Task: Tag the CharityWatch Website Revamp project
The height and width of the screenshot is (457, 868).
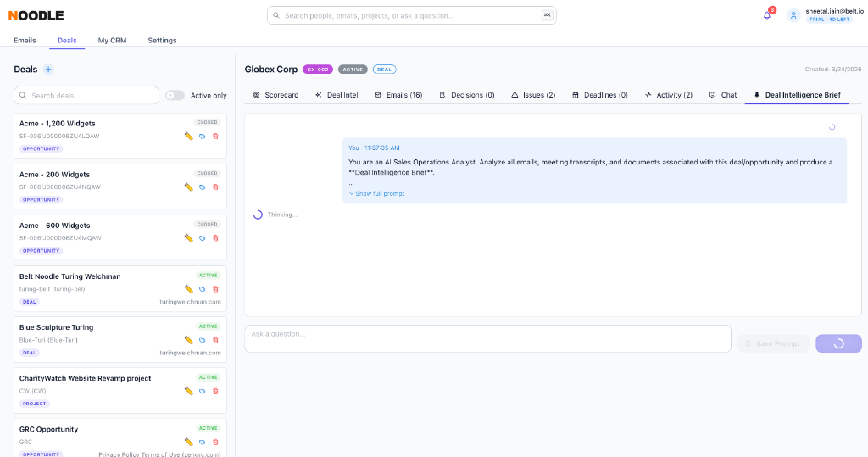Action: (x=202, y=391)
